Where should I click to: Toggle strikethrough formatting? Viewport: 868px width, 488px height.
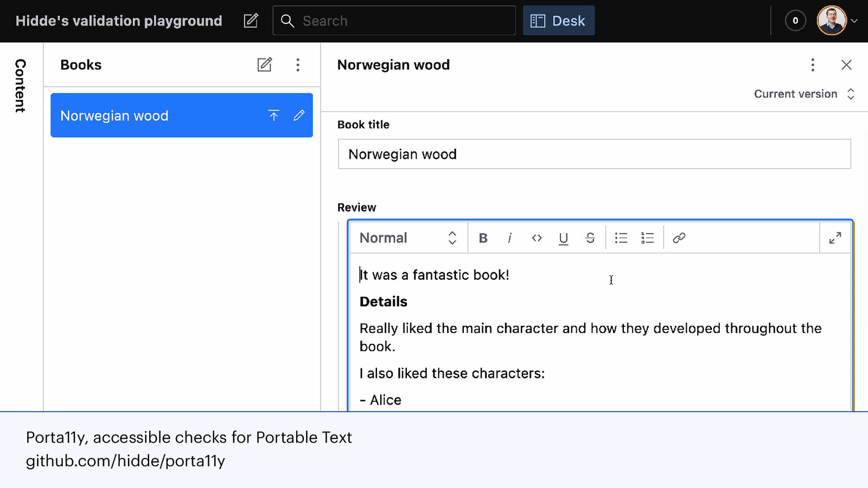pyautogui.click(x=590, y=238)
